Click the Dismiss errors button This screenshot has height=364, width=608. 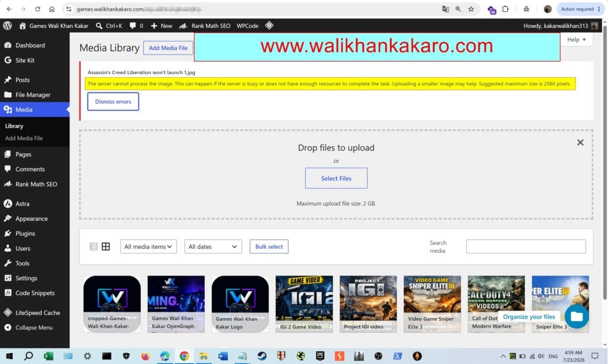point(113,102)
